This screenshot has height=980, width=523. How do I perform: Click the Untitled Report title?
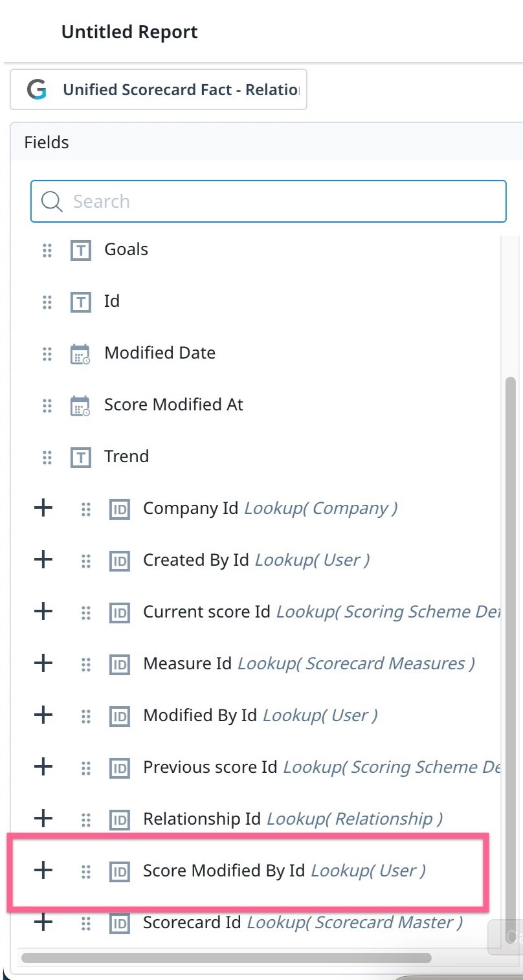point(129,32)
